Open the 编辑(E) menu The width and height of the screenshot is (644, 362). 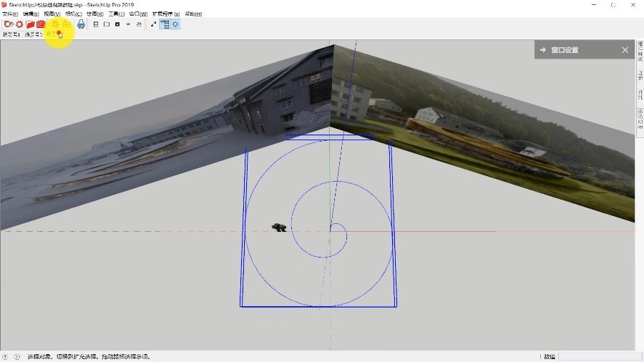[31, 14]
